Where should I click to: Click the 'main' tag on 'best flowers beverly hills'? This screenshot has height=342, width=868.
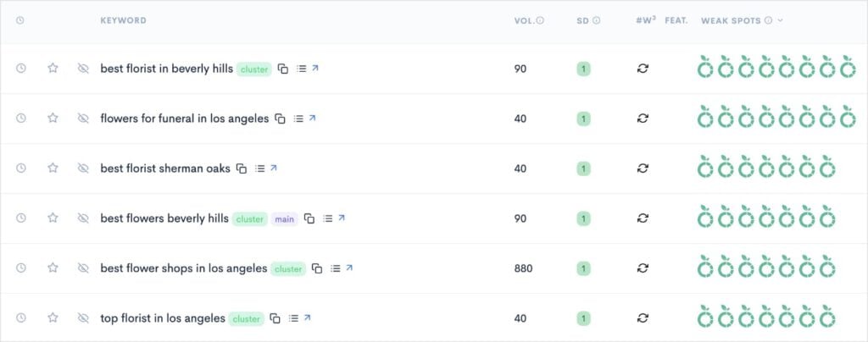(284, 218)
